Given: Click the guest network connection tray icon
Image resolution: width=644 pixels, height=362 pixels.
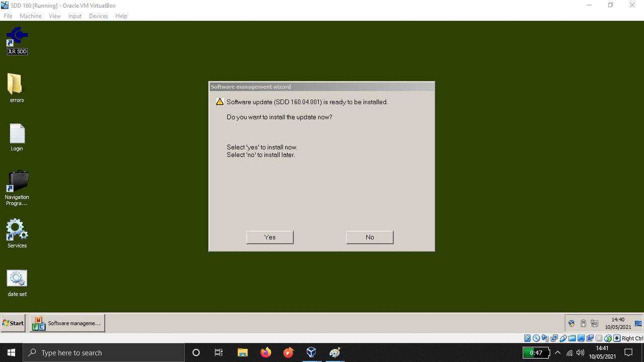Looking at the screenshot, I should (594, 323).
